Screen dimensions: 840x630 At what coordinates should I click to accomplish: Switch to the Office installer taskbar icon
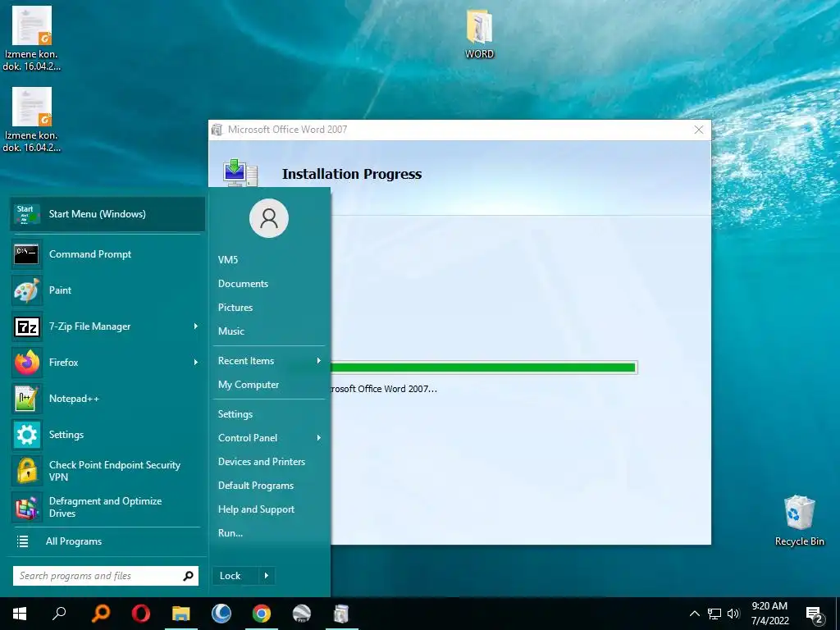[342, 614]
